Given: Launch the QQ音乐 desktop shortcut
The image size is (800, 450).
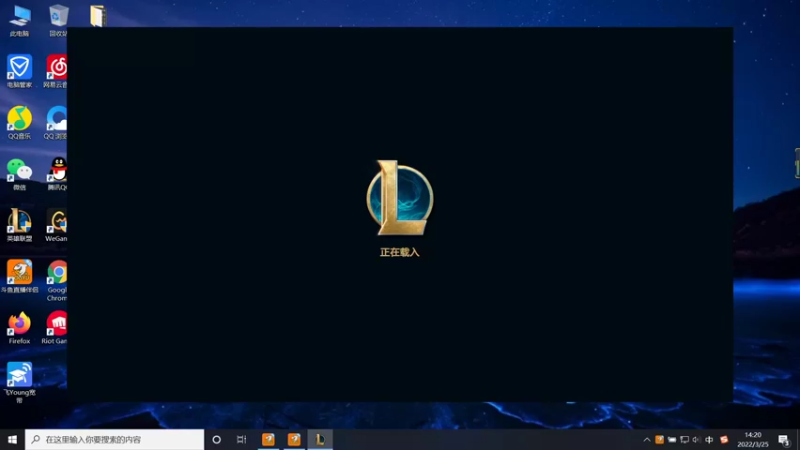Looking at the screenshot, I should (19, 122).
